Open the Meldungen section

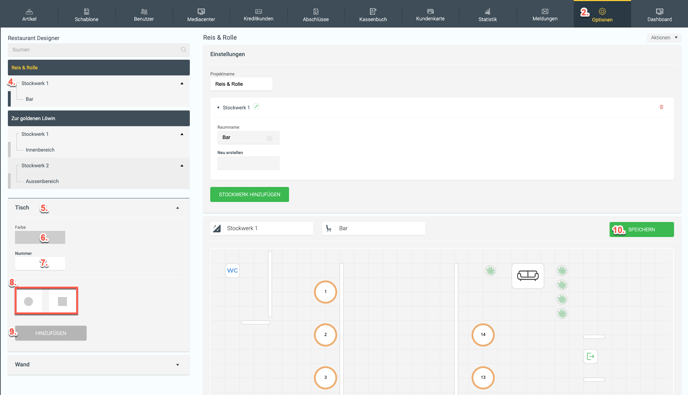tap(545, 14)
